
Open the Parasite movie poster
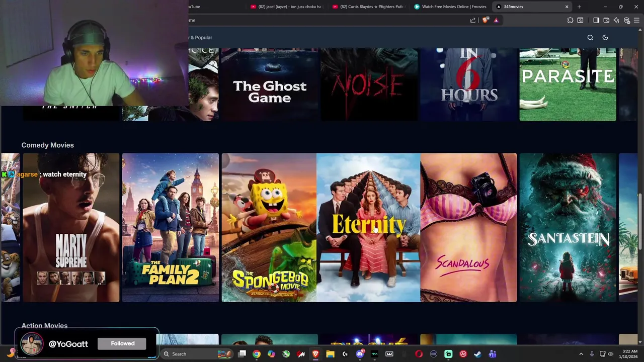pyautogui.click(x=568, y=84)
